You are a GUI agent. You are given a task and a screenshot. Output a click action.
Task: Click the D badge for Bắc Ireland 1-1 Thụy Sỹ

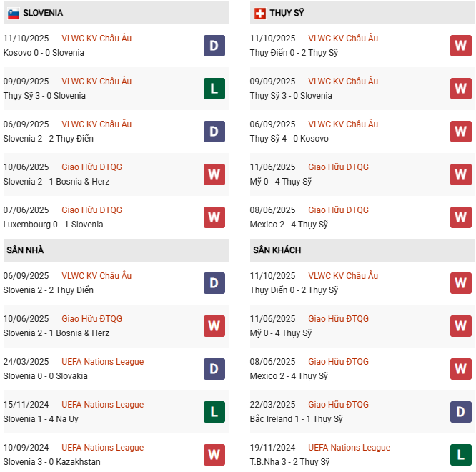coord(461,412)
